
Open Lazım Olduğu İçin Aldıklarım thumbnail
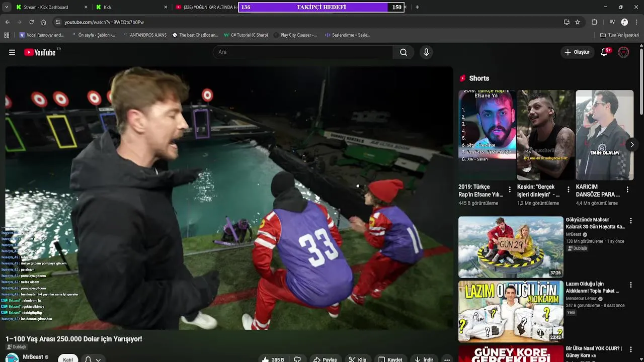click(x=511, y=311)
